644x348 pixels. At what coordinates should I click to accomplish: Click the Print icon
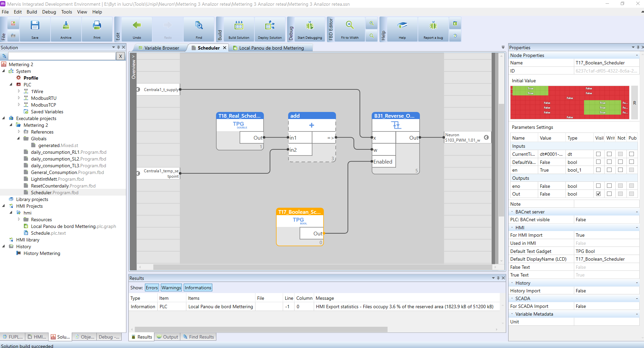(97, 26)
